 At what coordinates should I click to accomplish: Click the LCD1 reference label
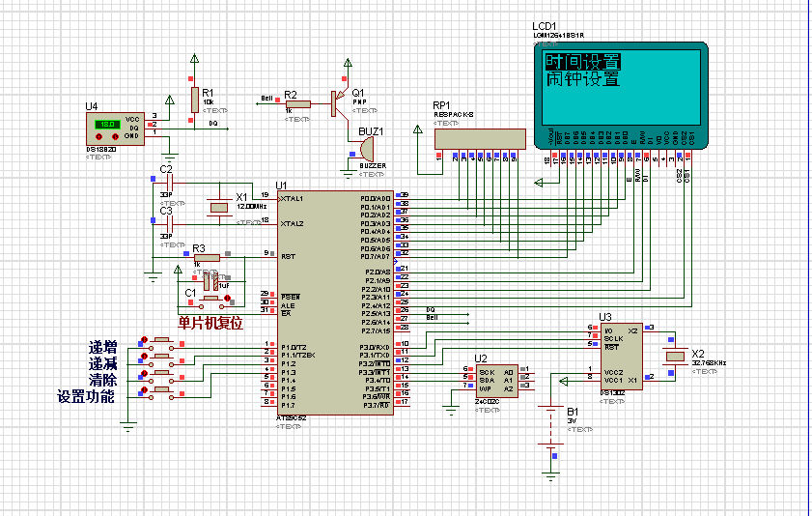click(545, 26)
